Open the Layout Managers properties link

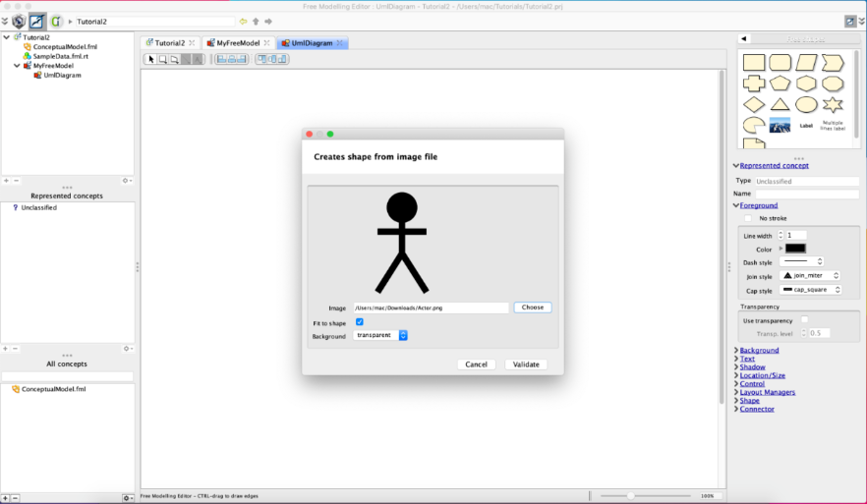click(x=768, y=392)
